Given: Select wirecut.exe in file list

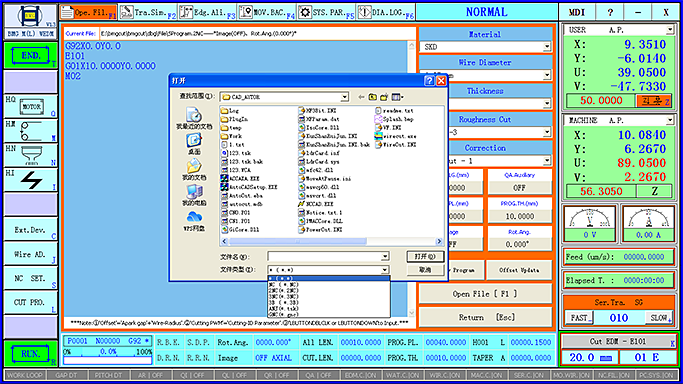Looking at the screenshot, I should (396, 136).
